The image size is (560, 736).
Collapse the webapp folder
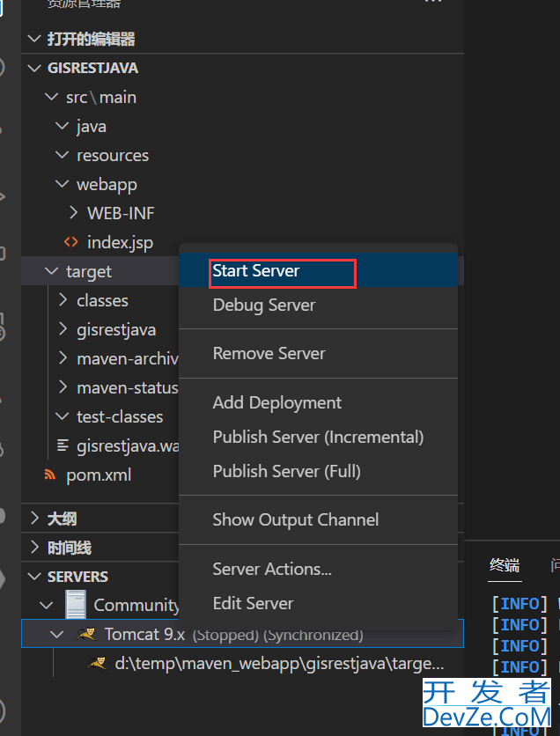(x=62, y=184)
